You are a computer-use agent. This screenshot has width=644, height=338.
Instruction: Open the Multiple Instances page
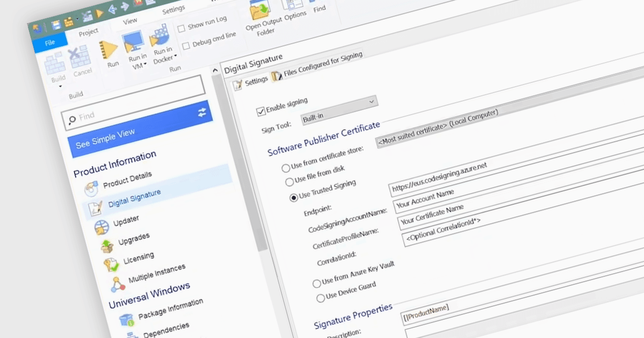[x=157, y=273]
